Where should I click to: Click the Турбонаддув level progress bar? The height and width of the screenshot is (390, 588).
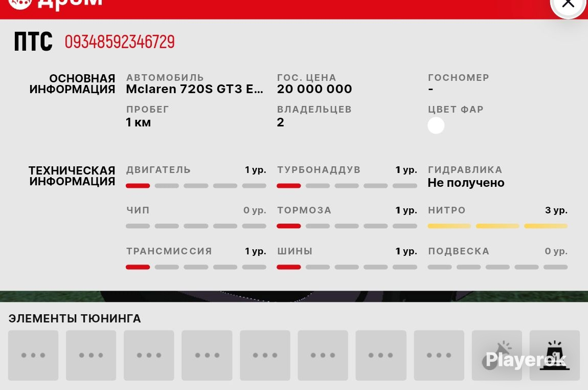click(347, 186)
